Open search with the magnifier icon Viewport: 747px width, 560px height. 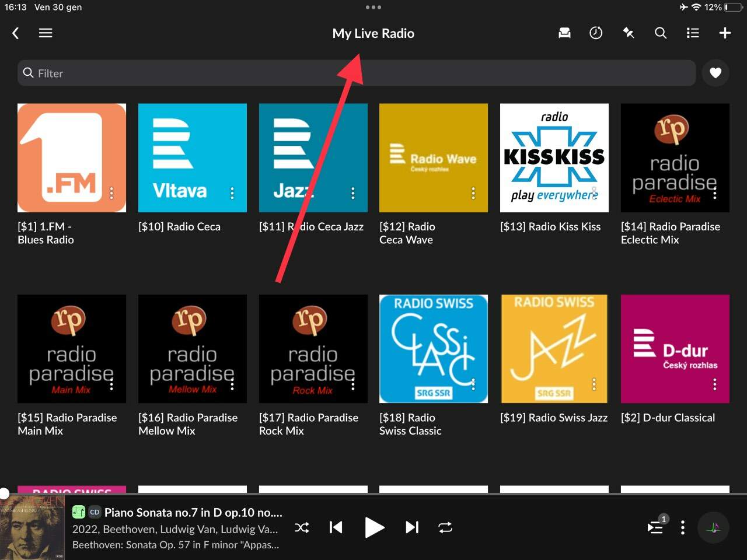[661, 33]
